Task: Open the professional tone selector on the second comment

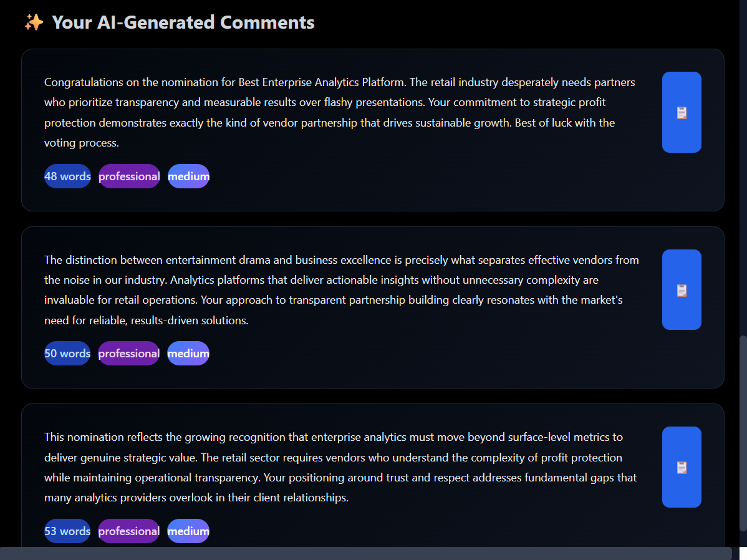Action: [128, 353]
